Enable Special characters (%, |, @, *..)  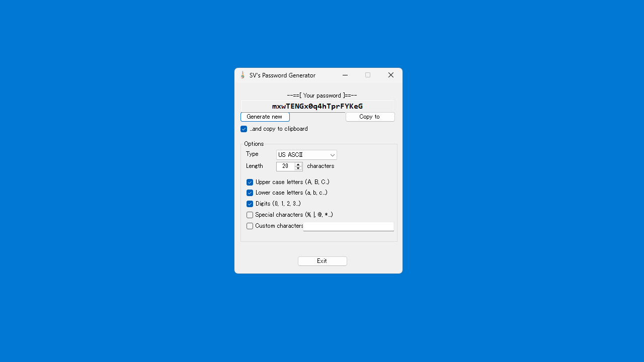(x=250, y=215)
